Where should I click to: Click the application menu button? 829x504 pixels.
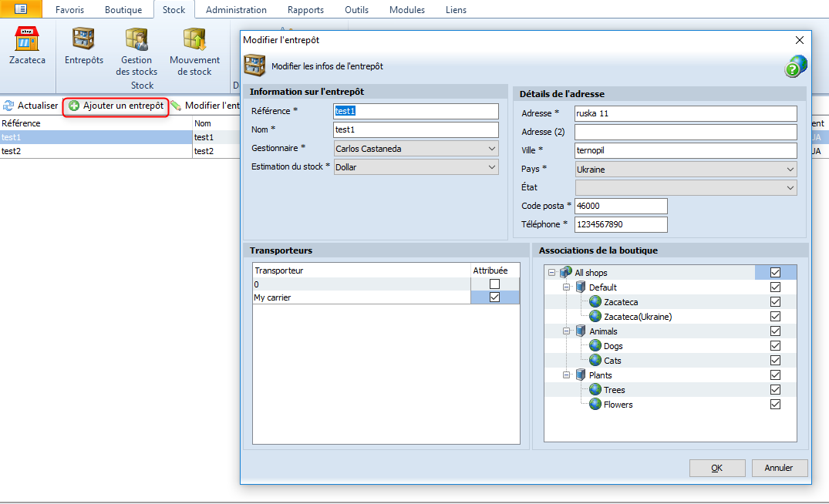pos(21,9)
